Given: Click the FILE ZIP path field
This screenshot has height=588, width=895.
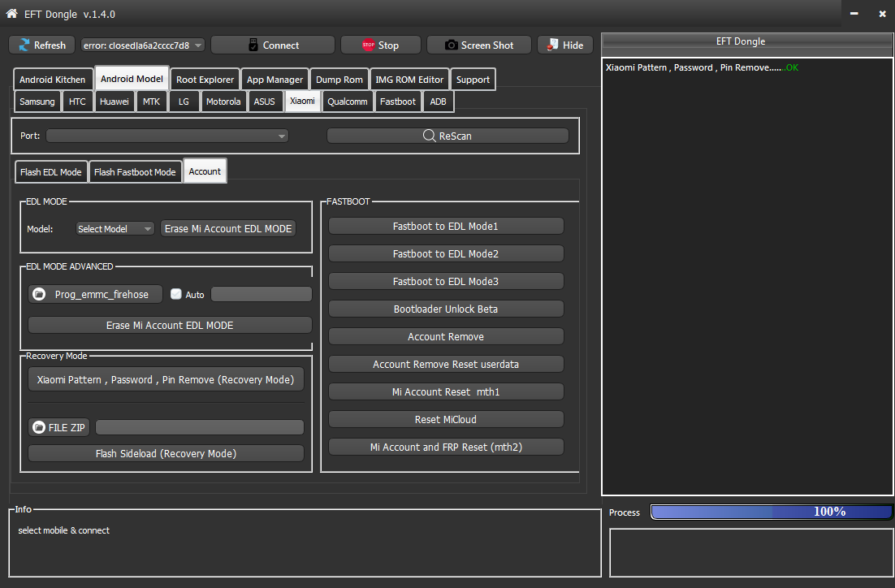Looking at the screenshot, I should 200,427.
